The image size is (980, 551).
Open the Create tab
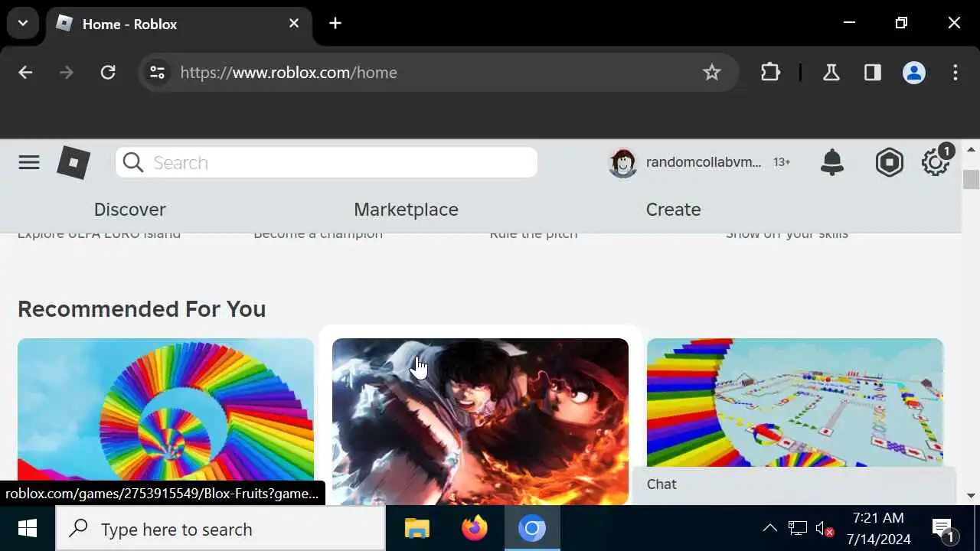pyautogui.click(x=673, y=210)
